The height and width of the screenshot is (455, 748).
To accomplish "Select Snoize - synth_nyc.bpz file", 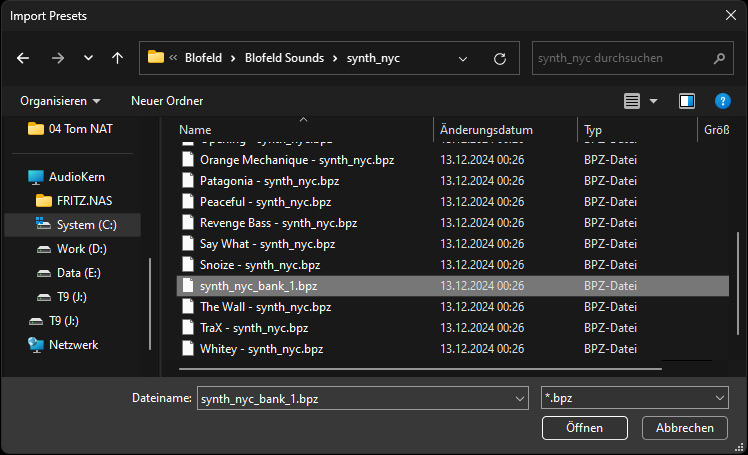I will point(260,265).
